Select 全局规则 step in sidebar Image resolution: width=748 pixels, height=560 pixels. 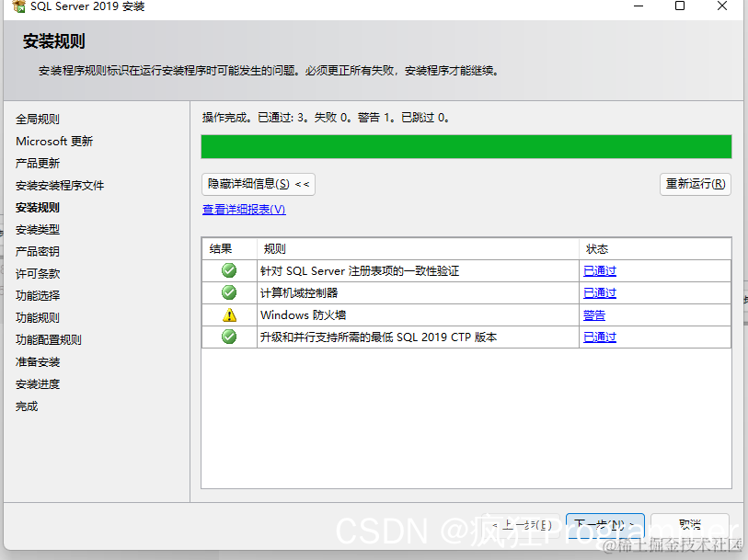38,120
